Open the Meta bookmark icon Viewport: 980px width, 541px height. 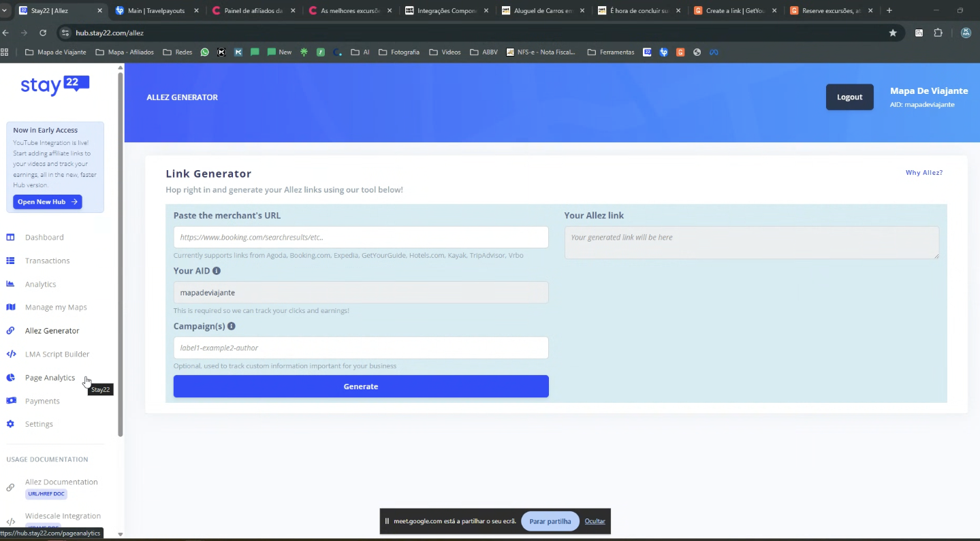point(714,52)
